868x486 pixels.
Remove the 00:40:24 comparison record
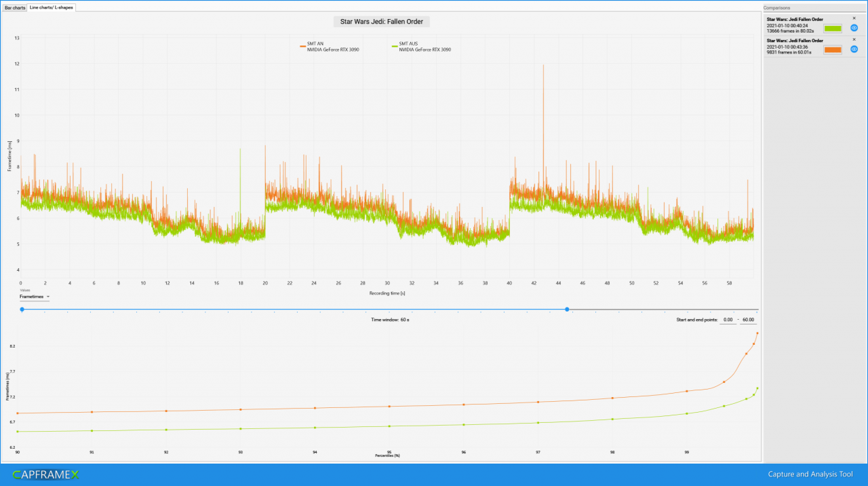coord(854,18)
